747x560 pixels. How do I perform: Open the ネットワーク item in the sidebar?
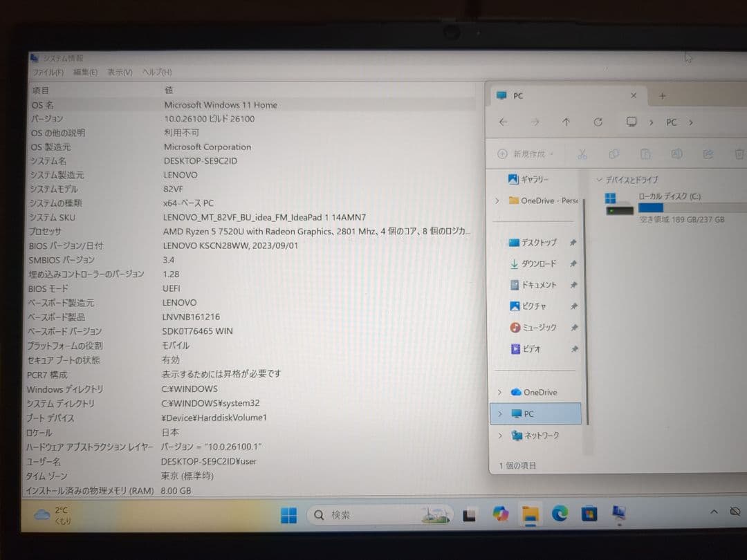[x=535, y=436]
